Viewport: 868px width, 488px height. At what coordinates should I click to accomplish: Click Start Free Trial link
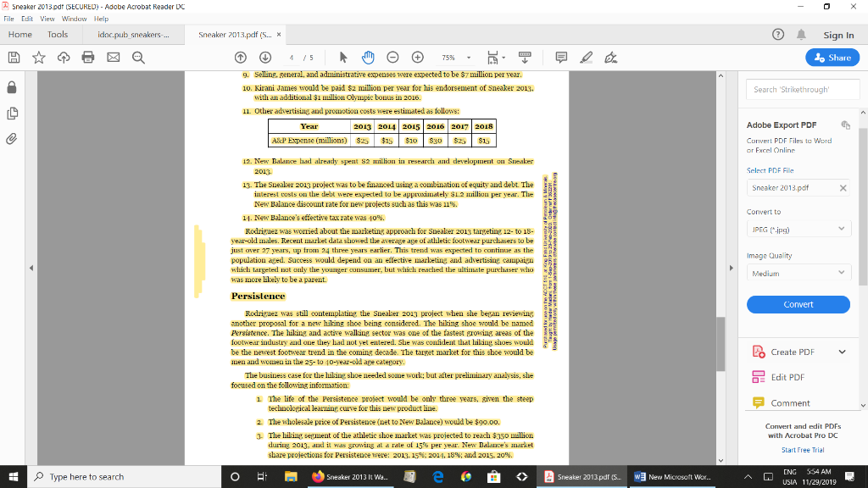pyautogui.click(x=803, y=450)
